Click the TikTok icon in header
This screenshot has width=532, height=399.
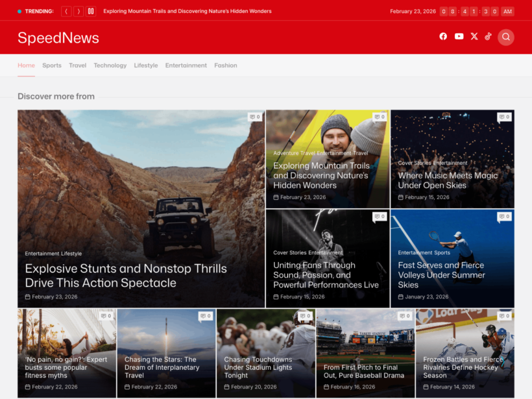(x=488, y=37)
